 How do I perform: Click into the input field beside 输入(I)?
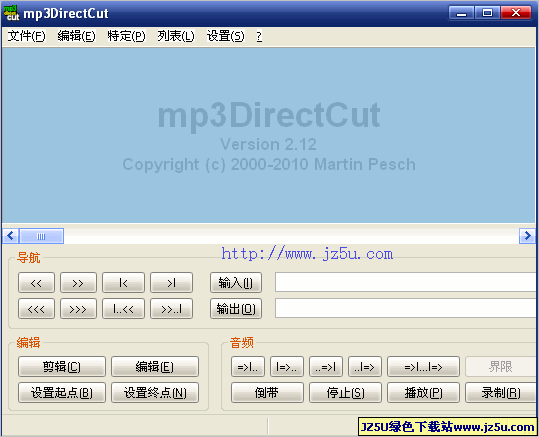pos(405,282)
